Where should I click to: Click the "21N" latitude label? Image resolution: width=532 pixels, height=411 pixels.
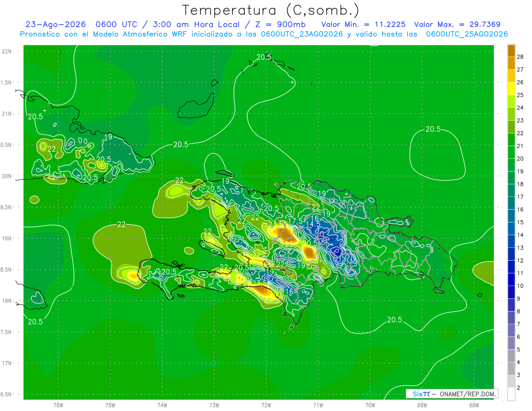tap(7, 114)
